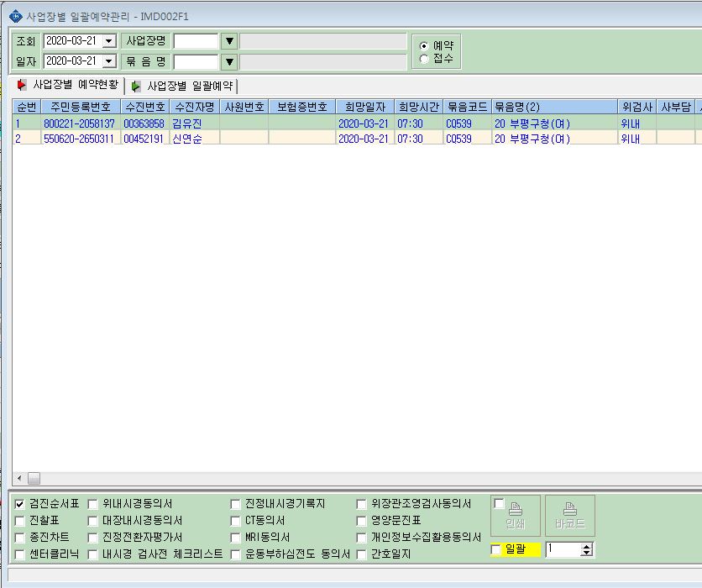Click the green arrow icon on 일괄예약 tab
This screenshot has height=588, width=702.
136,86
